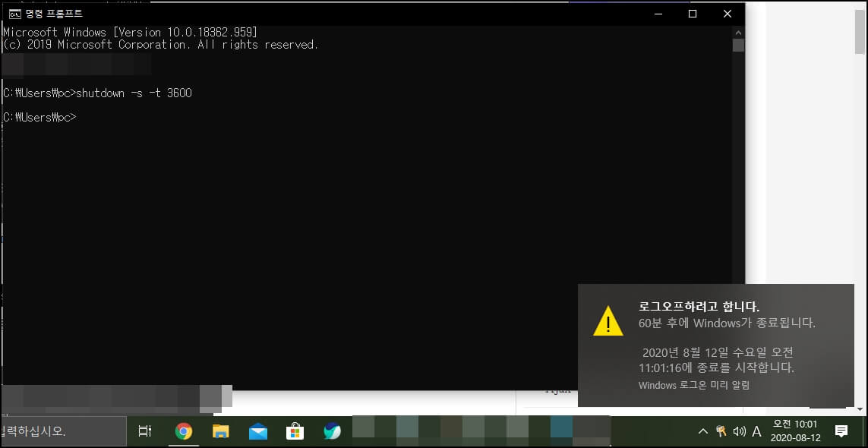Launch Google Chrome from the taskbar
Image resolution: width=868 pixels, height=448 pixels.
(183, 431)
